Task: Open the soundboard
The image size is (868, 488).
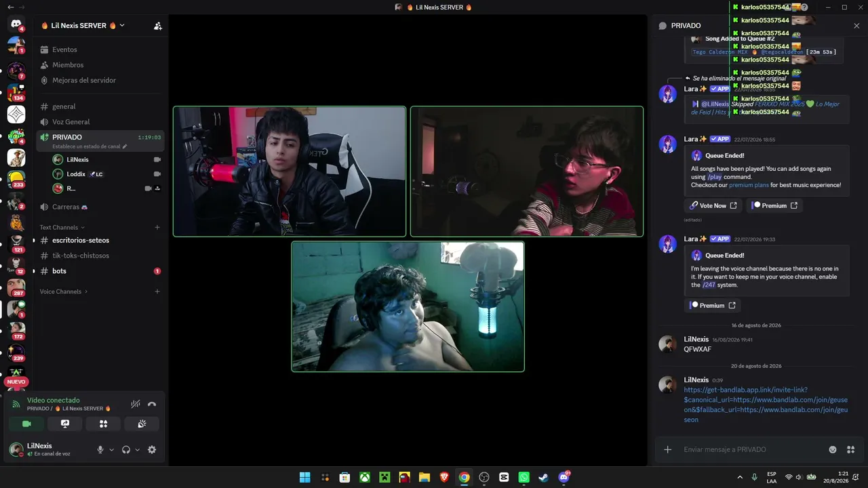Action: click(142, 424)
